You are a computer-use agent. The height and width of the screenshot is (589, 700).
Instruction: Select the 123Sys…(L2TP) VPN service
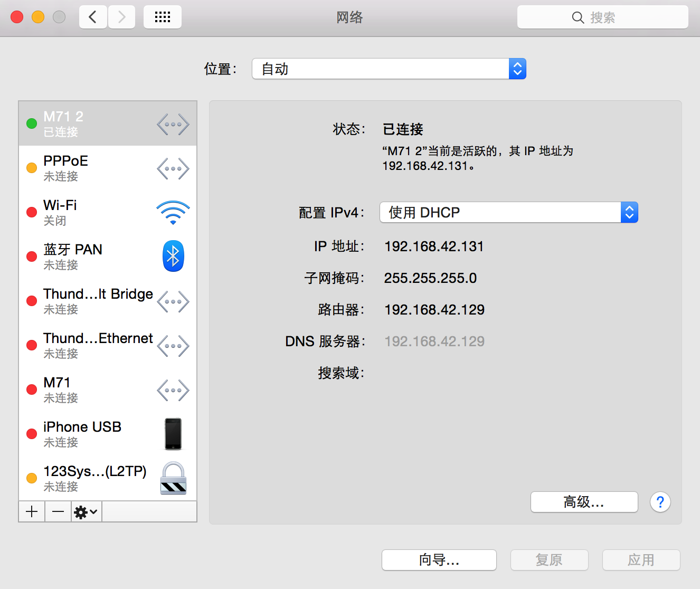108,478
